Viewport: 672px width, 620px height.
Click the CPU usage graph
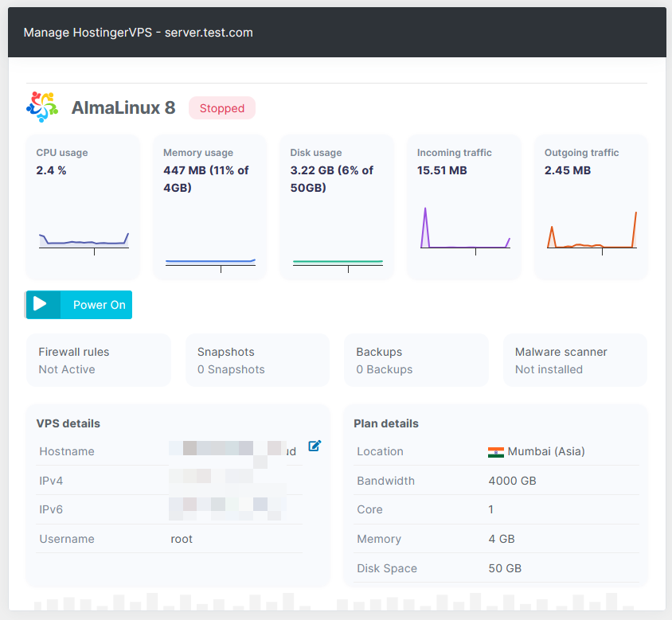[x=84, y=239]
